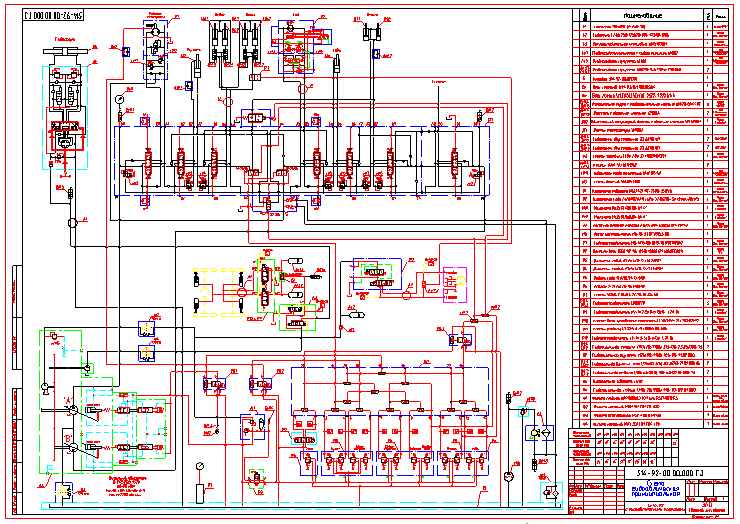Select the yellow dashed wheel axle assembly

(218, 292)
